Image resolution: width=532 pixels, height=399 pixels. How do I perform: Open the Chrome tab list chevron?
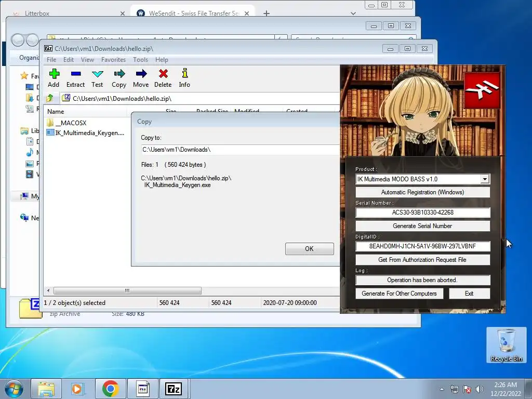coord(353,13)
